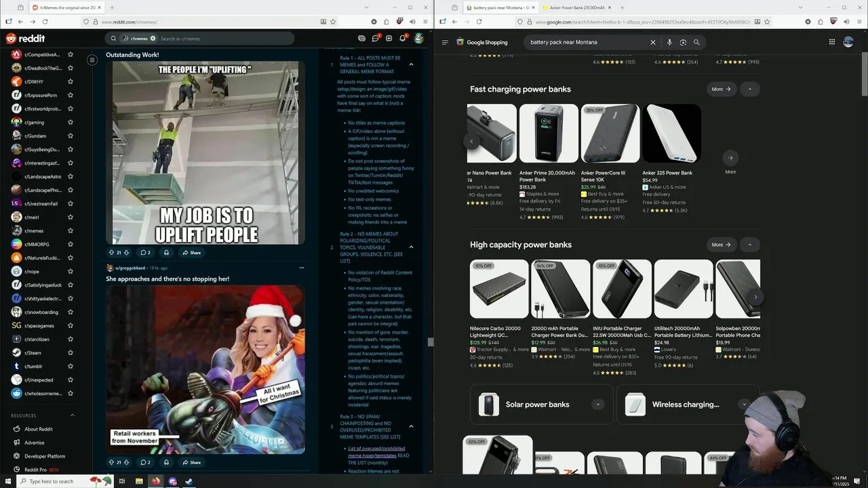868x488 pixels.
Task: Favorite r/gaming with its star
Action: pyautogui.click(x=71, y=122)
